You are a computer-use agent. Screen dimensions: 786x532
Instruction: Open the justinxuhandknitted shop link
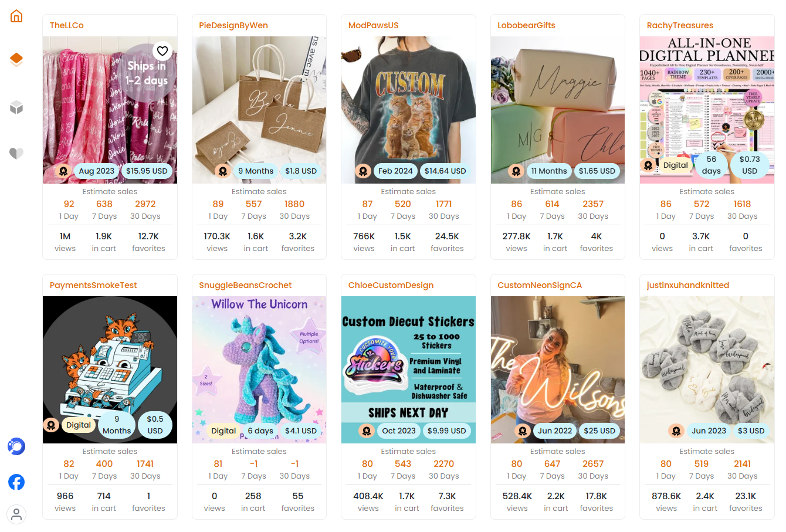[687, 285]
